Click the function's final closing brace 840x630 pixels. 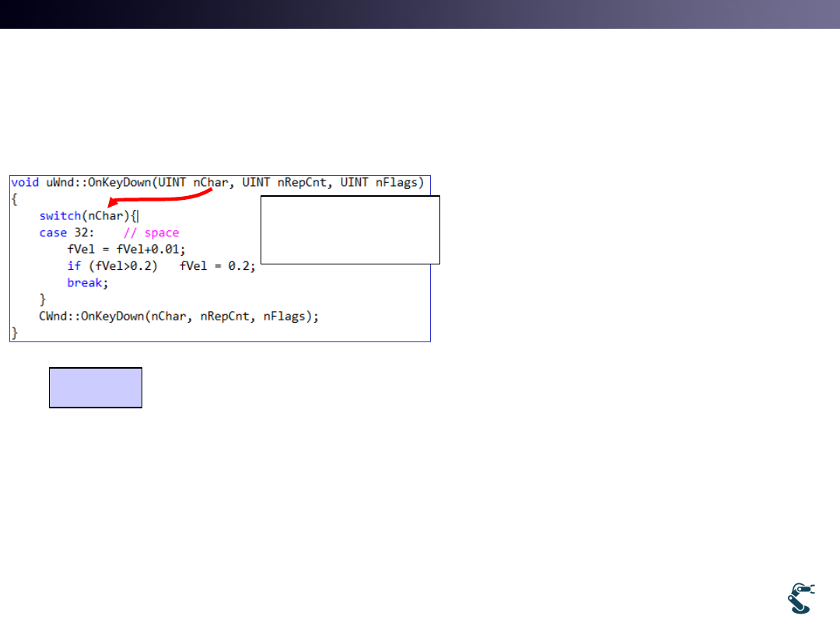(x=13, y=333)
